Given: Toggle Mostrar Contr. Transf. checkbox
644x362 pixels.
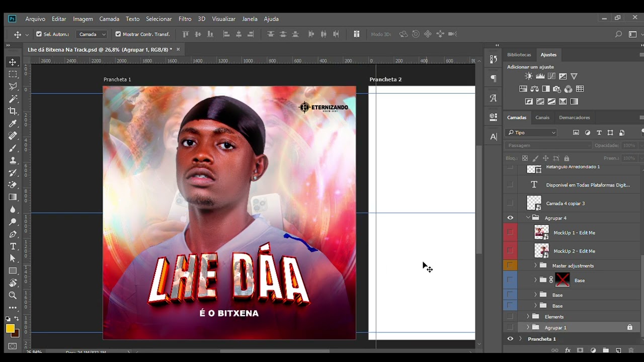Looking at the screenshot, I should point(118,34).
